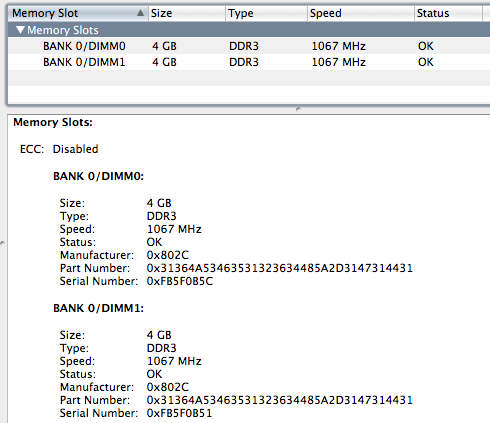Click the DDR3 type cell in DIMM0 row
The width and height of the screenshot is (490, 423).
[x=244, y=46]
